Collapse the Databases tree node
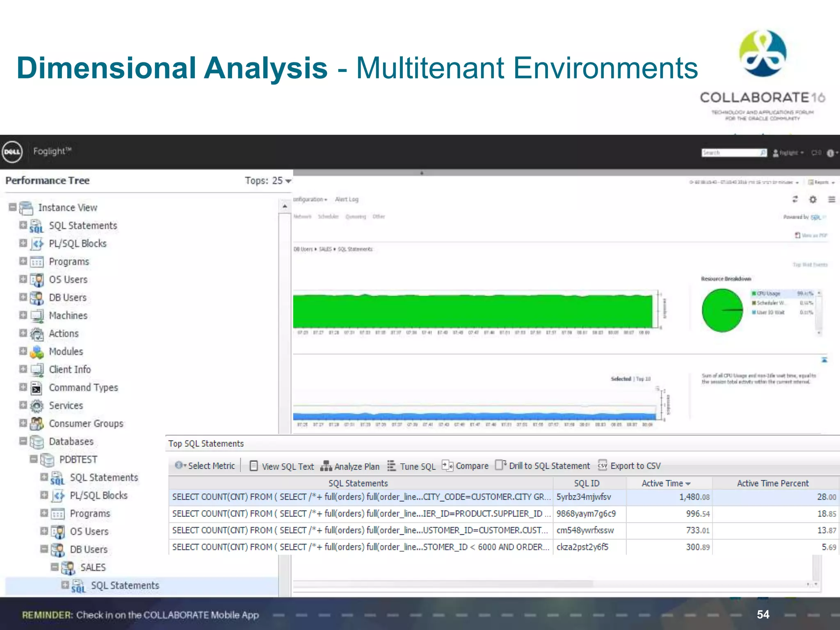This screenshot has width=840, height=630. point(23,441)
